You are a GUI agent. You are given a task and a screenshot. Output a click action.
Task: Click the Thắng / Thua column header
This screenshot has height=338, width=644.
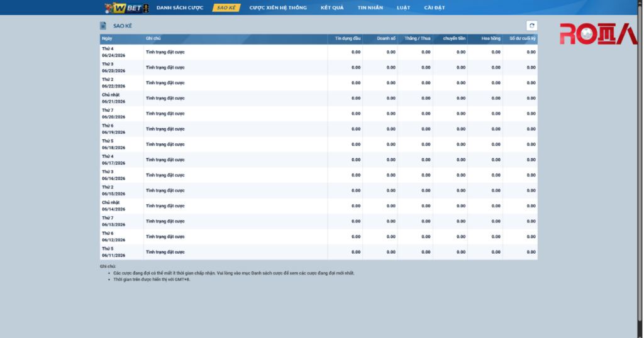click(415, 38)
